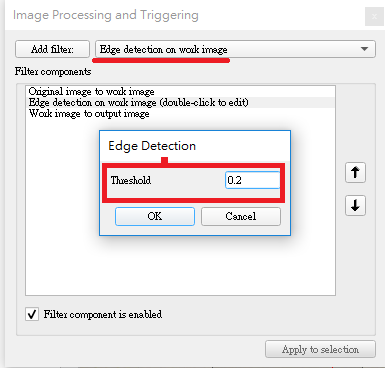The height and width of the screenshot is (368, 385).
Task: Click the Threshold label in dialog
Action: pyautogui.click(x=131, y=180)
